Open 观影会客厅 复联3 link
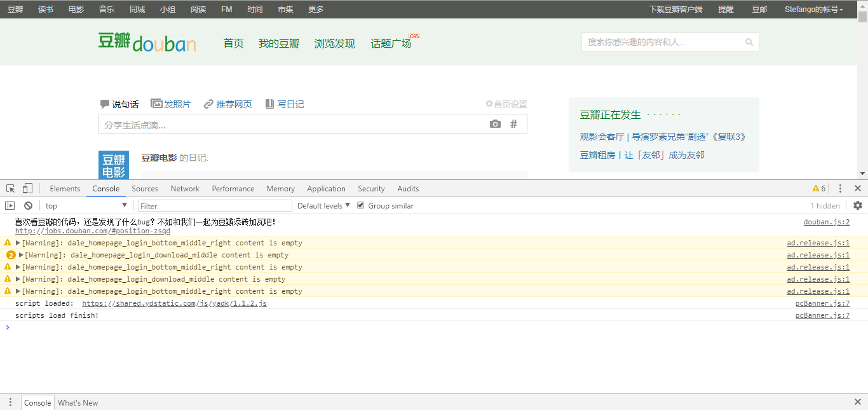This screenshot has height=410, width=868. tap(663, 137)
